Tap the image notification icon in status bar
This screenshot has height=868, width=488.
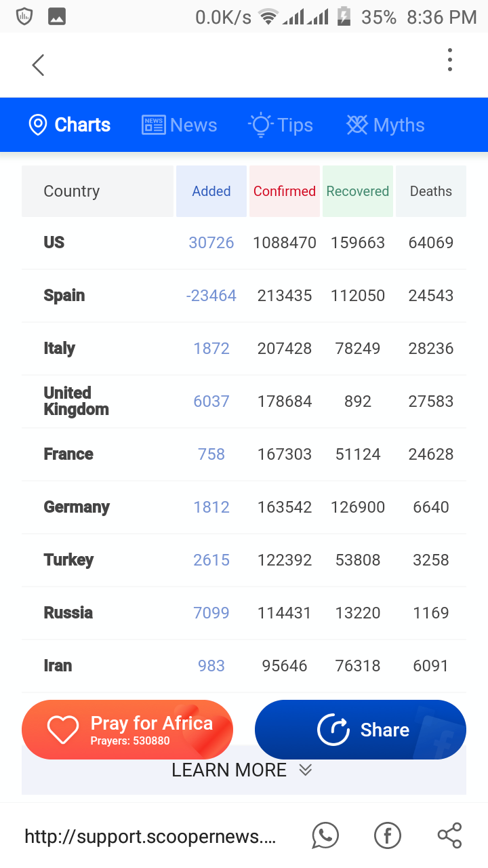pyautogui.click(x=57, y=16)
